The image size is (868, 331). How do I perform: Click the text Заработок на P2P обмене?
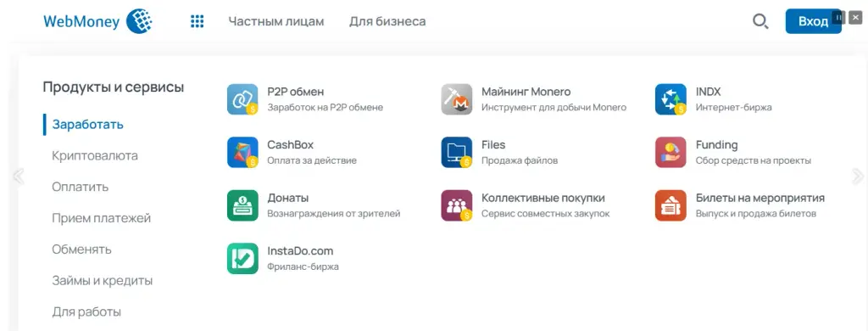coord(325,108)
